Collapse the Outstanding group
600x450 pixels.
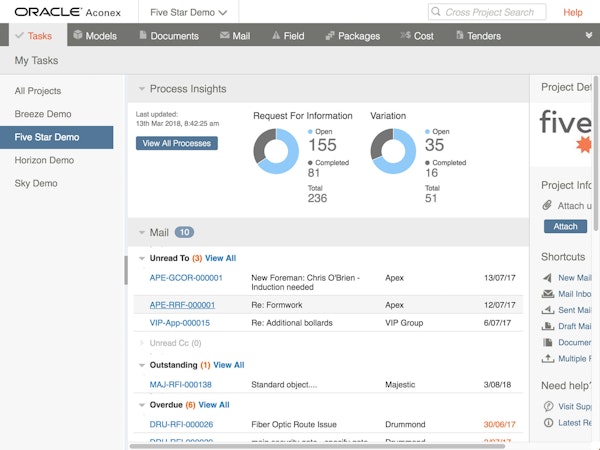(142, 365)
